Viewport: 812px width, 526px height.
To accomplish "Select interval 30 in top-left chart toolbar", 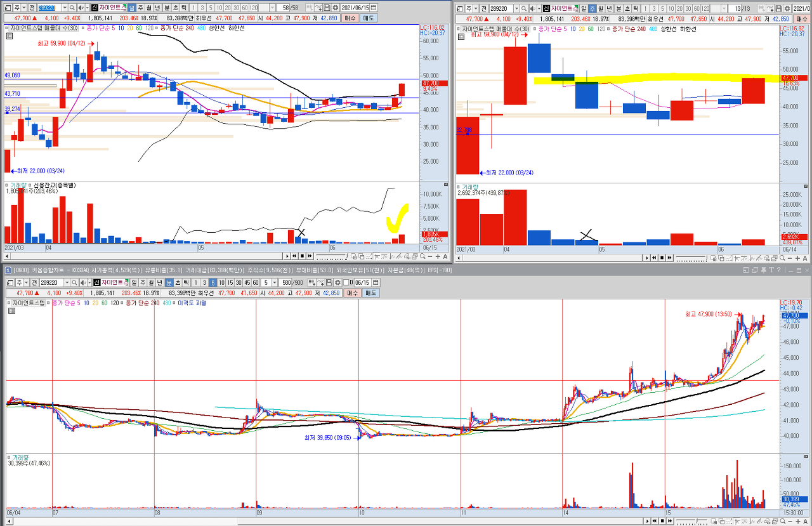I will [x=236, y=8].
